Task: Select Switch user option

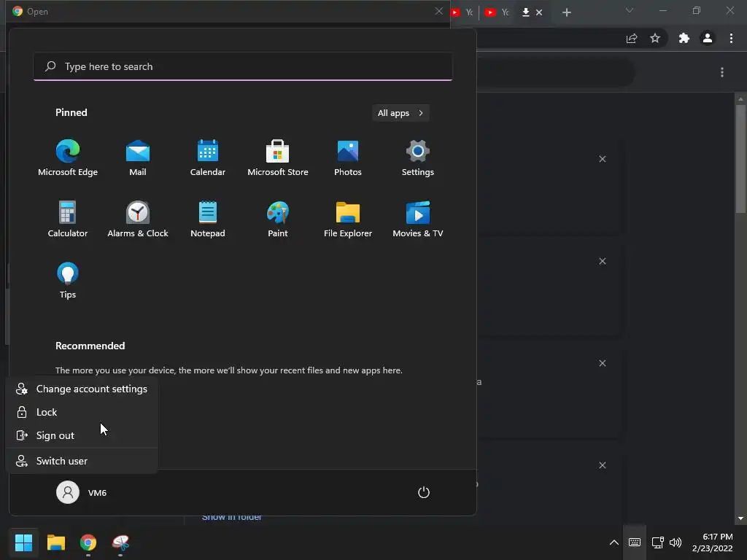Action: [82, 461]
